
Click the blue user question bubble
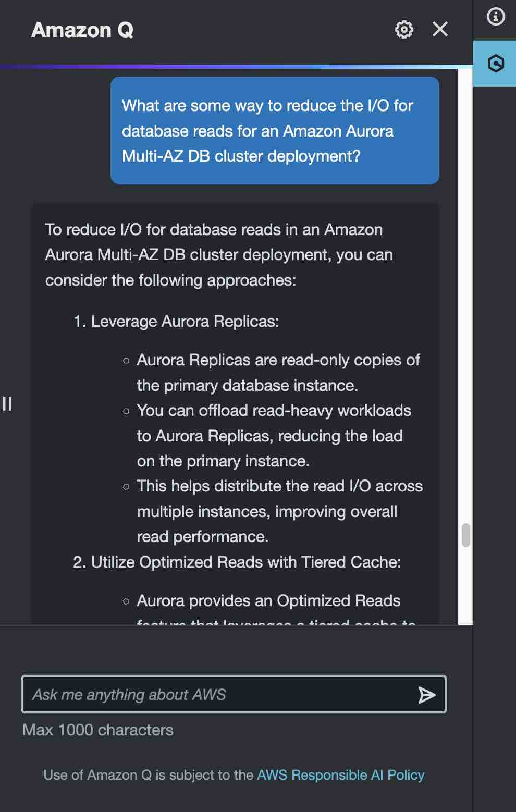[x=275, y=130]
